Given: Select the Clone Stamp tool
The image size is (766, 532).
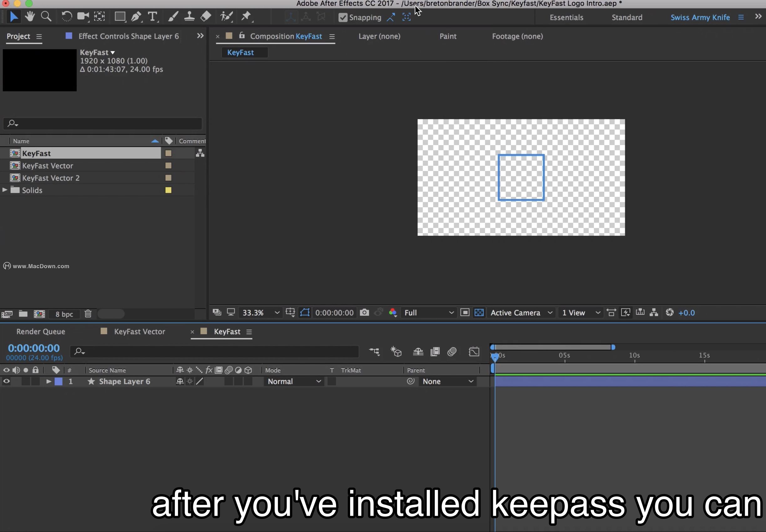Looking at the screenshot, I should point(189,16).
